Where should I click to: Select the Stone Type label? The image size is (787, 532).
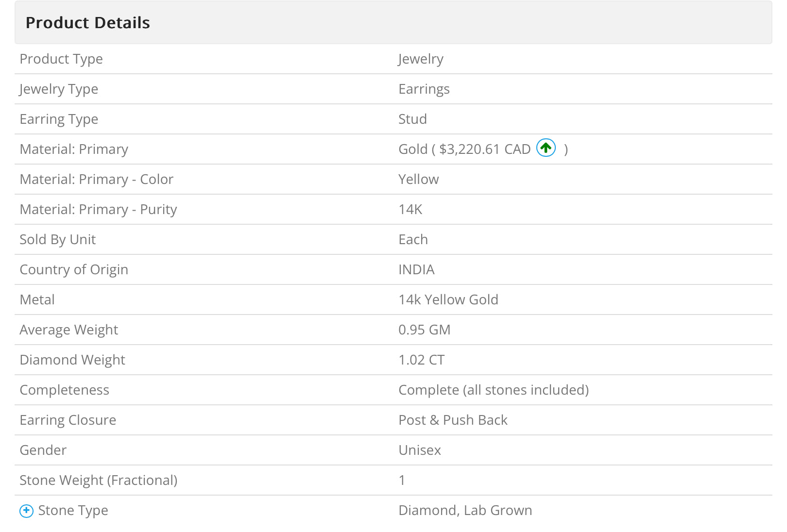[73, 511]
